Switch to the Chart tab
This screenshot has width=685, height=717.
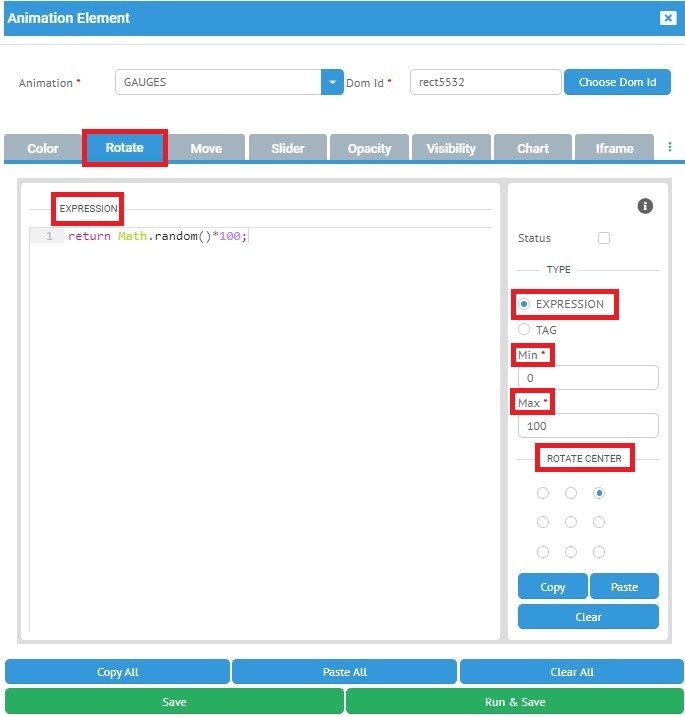tap(533, 148)
